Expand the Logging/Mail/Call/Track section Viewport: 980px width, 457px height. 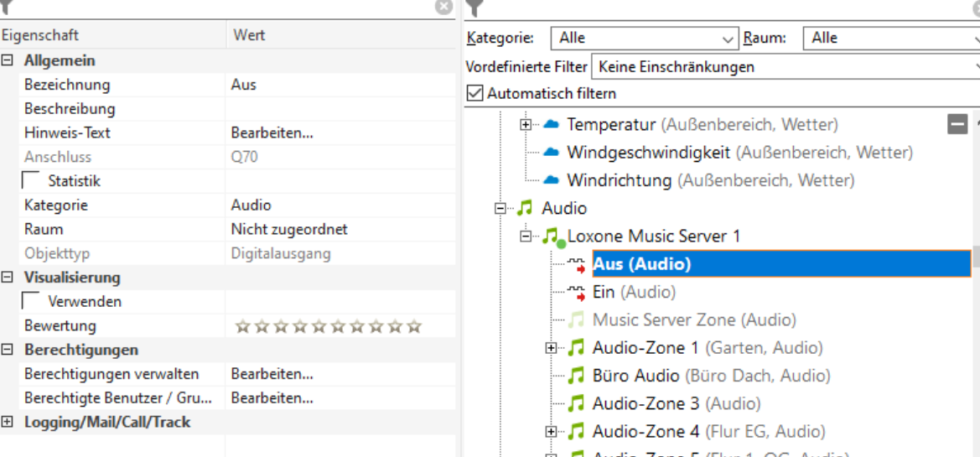point(8,422)
